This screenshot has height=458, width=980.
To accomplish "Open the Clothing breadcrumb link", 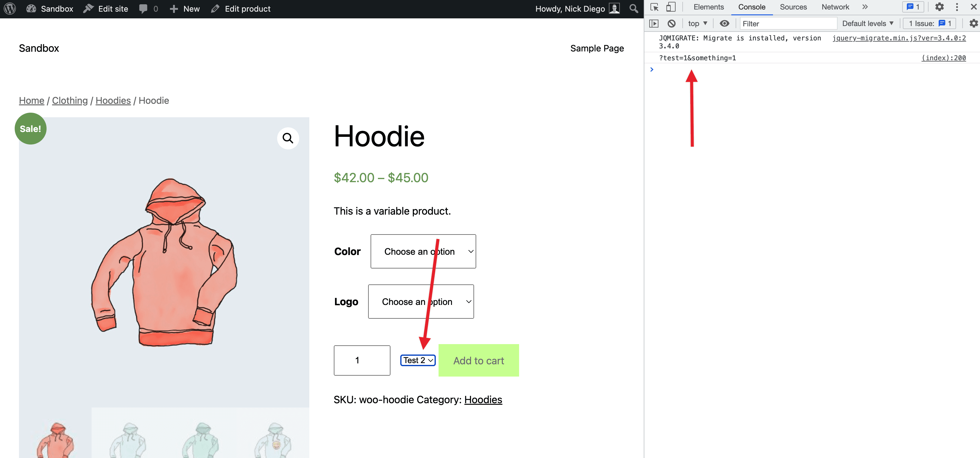I will (x=70, y=100).
